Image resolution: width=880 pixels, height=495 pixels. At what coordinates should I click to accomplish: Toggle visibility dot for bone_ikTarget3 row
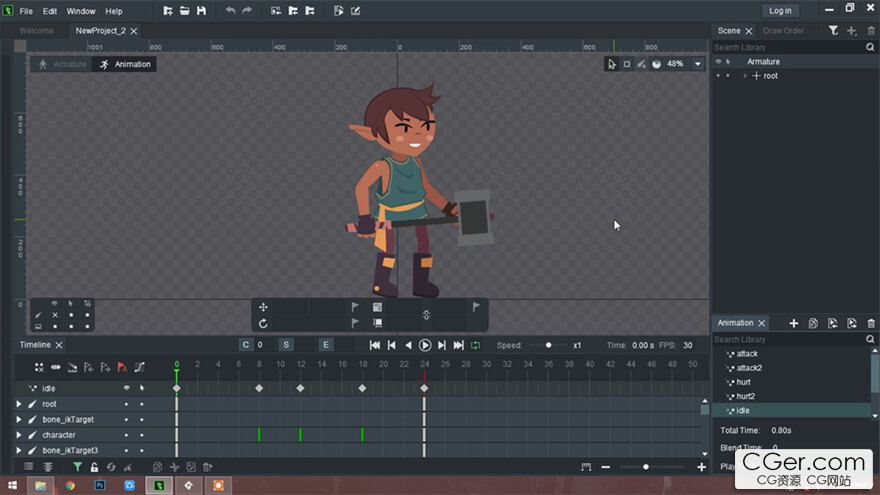pyautogui.click(x=126, y=451)
